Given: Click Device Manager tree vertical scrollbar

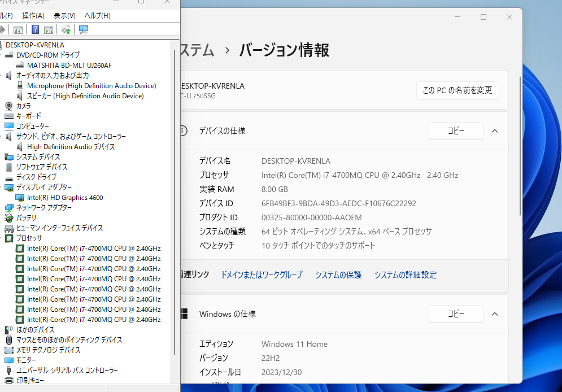Looking at the screenshot, I should (x=174, y=202).
